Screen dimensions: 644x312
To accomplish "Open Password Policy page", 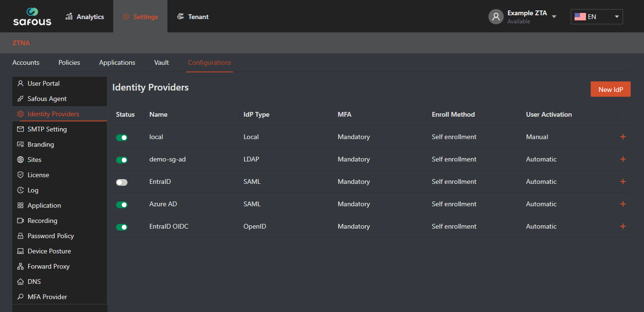I will click(59, 236).
